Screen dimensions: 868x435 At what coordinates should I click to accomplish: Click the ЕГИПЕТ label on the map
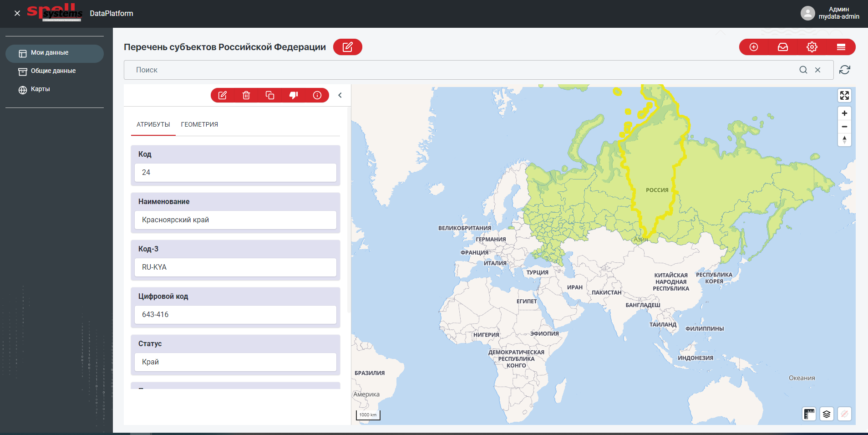pyautogui.click(x=527, y=302)
